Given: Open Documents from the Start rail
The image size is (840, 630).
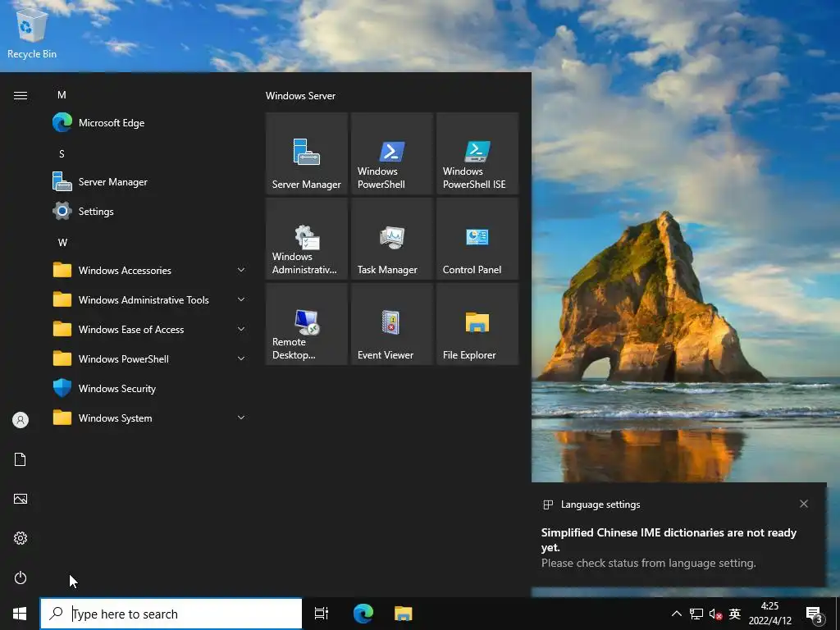Looking at the screenshot, I should coord(21,459).
